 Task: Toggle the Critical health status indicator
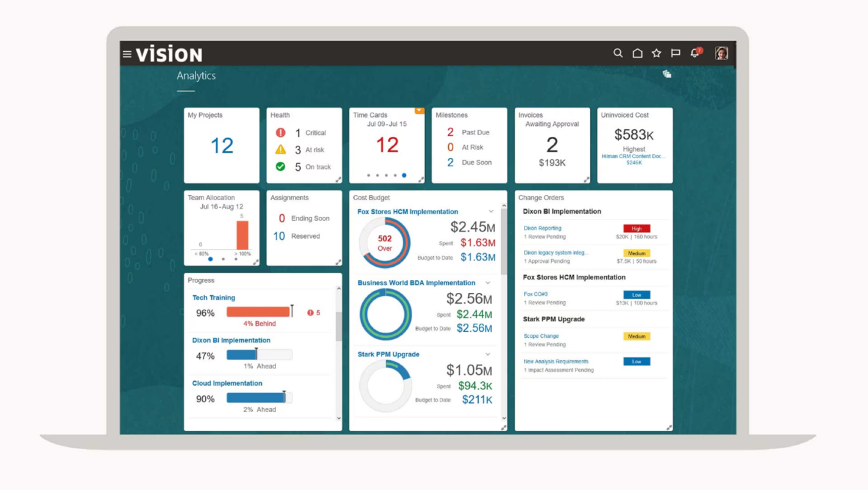tap(281, 132)
